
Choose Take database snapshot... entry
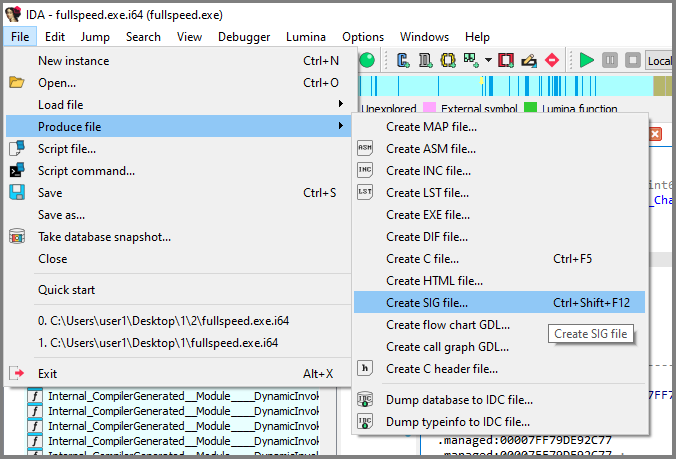point(178,237)
